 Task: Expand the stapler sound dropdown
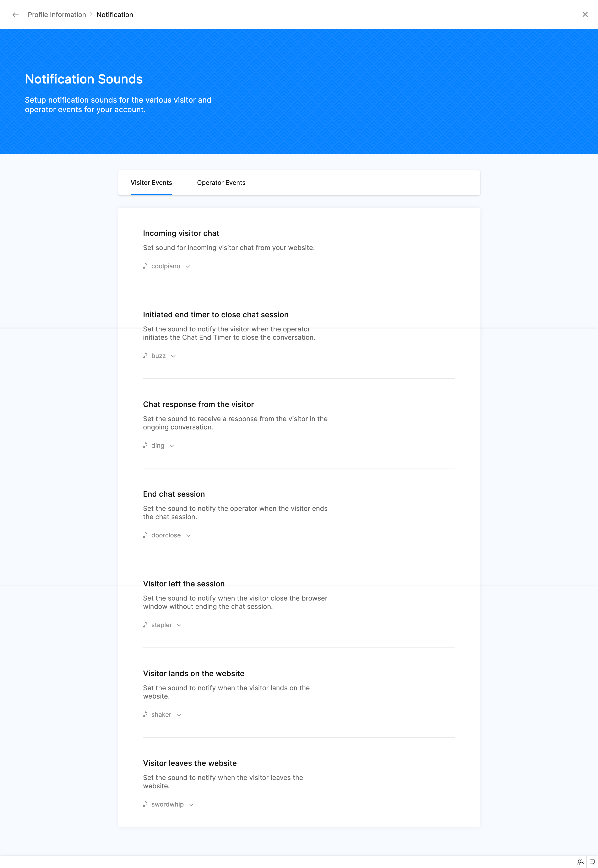pyautogui.click(x=179, y=625)
